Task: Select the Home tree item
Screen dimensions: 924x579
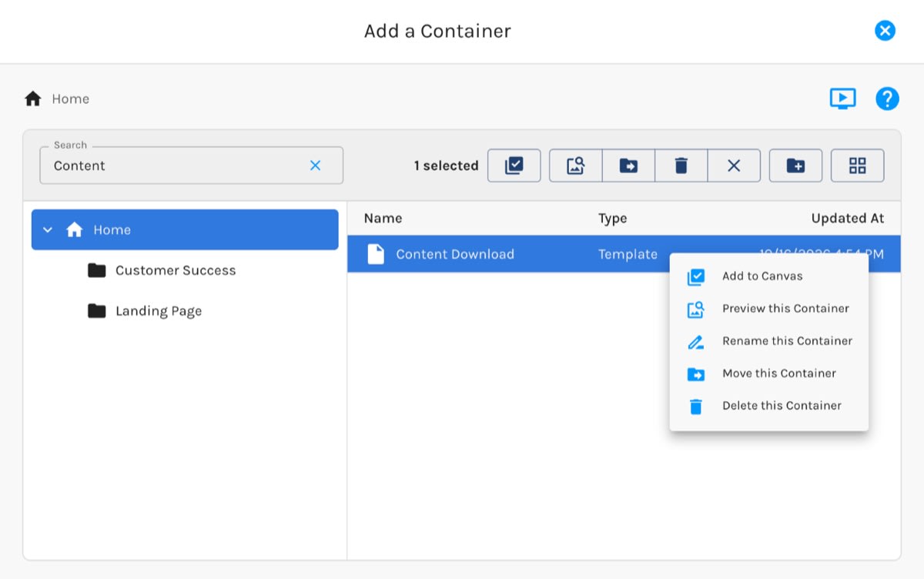Action: click(185, 229)
